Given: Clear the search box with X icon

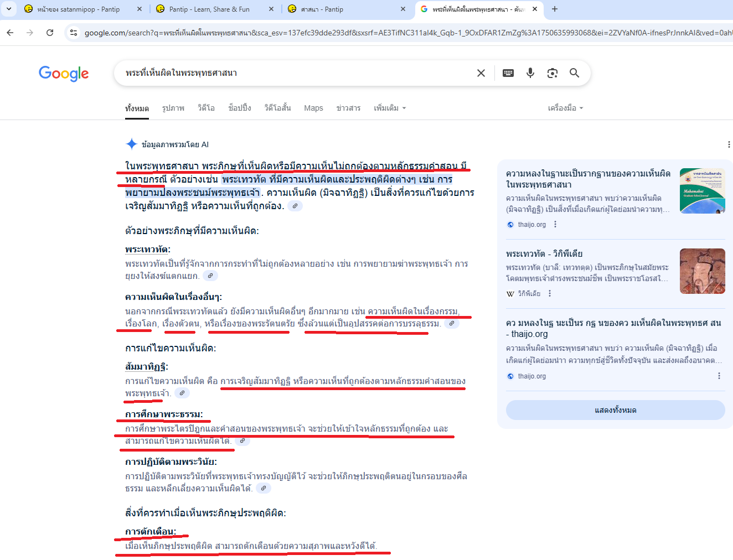Looking at the screenshot, I should click(x=481, y=73).
